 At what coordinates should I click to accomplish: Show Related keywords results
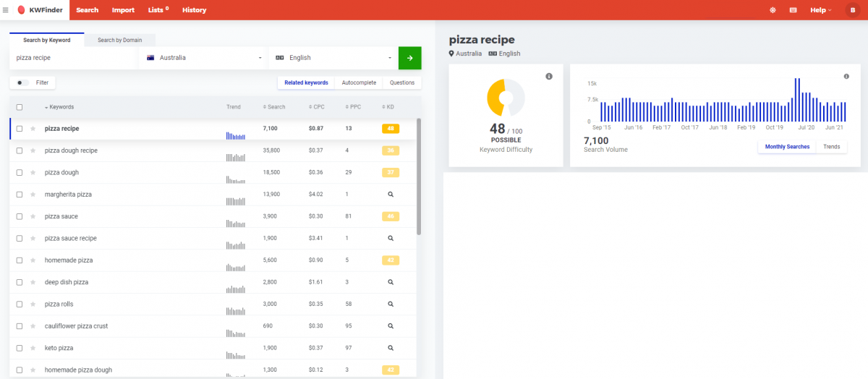[306, 82]
